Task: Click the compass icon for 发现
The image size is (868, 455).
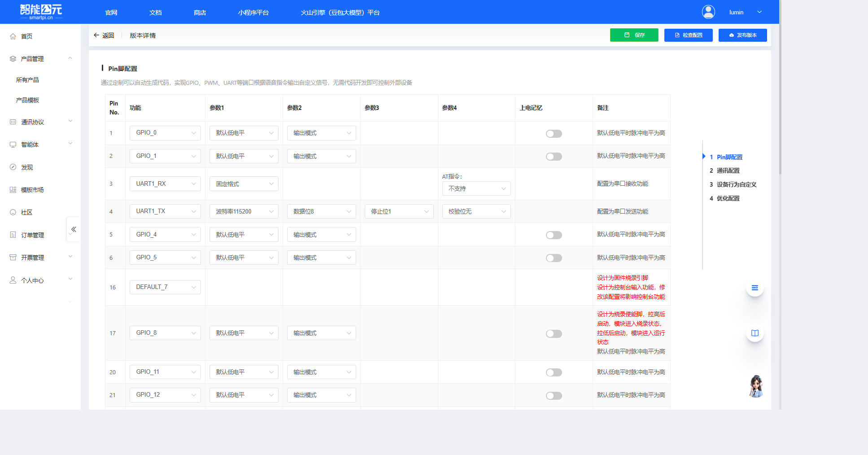Action: [x=13, y=167]
